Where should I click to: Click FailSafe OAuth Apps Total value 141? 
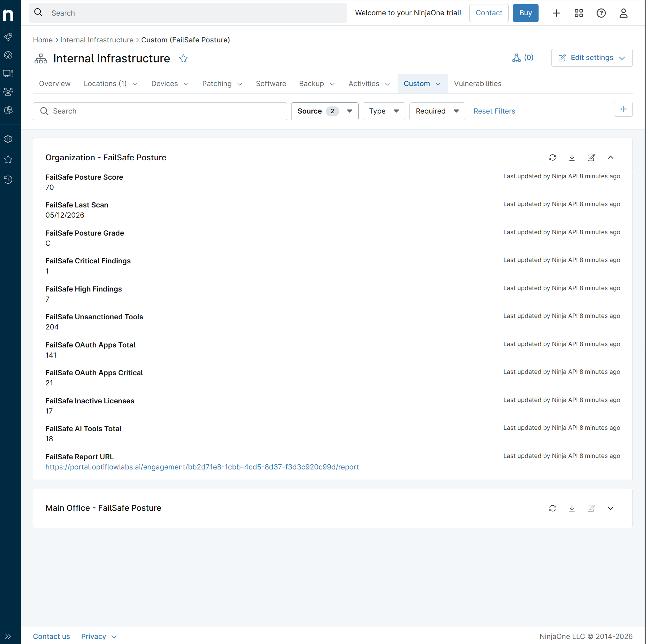51,355
